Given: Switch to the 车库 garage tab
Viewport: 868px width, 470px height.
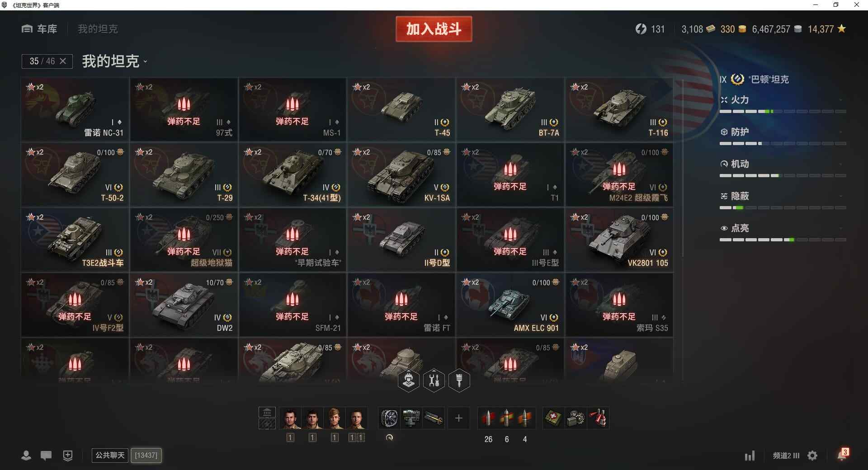Looking at the screenshot, I should 39,29.
